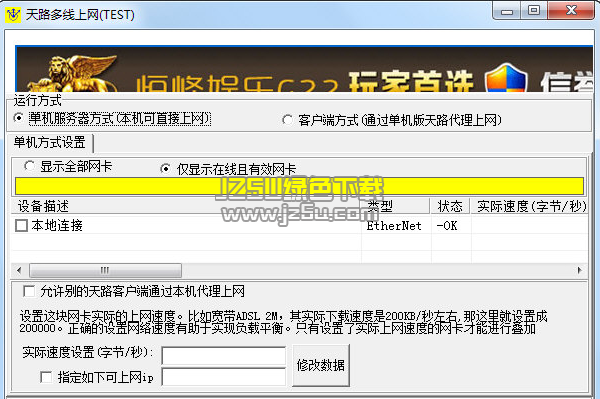Click the banner advertisement image
This screenshot has width=600, height=399.
(x=304, y=69)
